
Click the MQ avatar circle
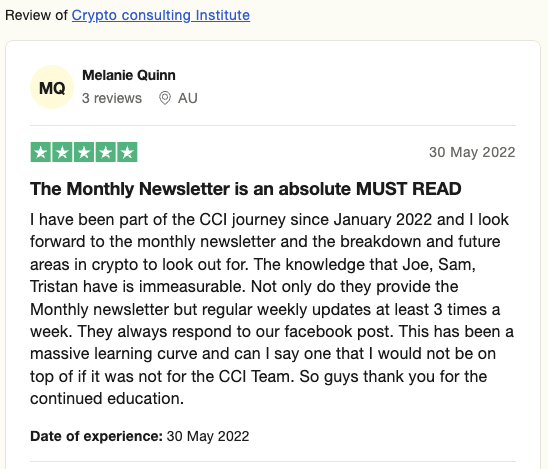point(52,87)
